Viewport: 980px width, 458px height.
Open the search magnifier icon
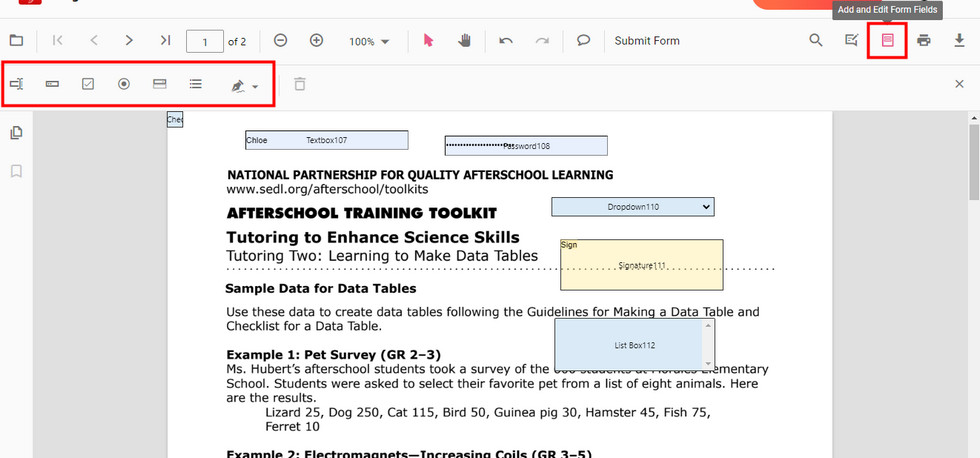816,41
